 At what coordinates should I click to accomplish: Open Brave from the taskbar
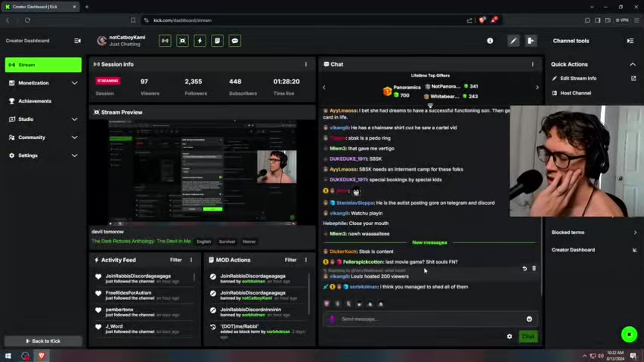(x=42, y=356)
